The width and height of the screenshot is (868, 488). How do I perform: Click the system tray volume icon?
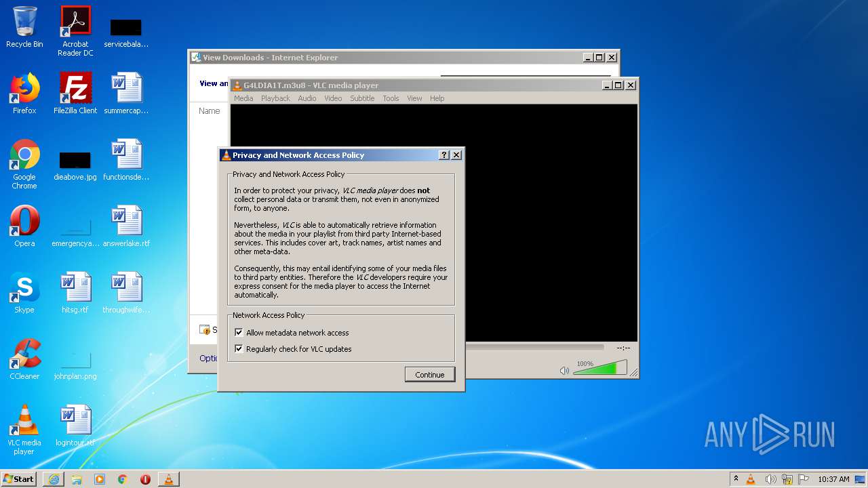770,479
